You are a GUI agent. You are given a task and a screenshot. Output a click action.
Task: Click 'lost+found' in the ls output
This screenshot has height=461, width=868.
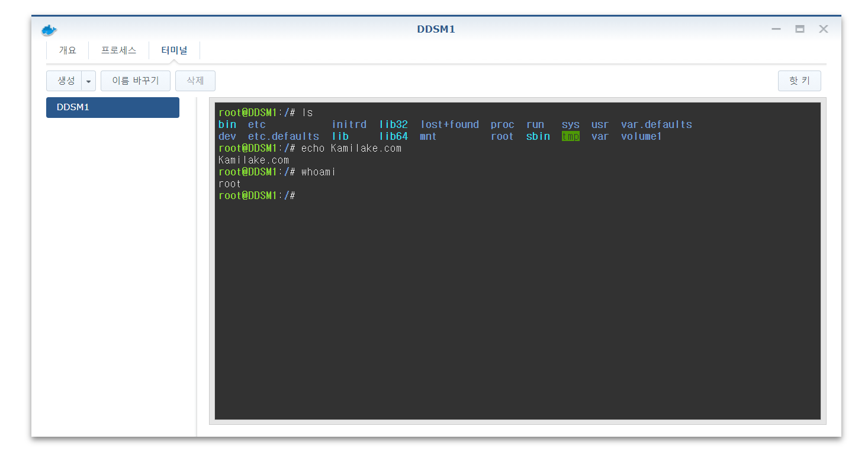point(450,124)
